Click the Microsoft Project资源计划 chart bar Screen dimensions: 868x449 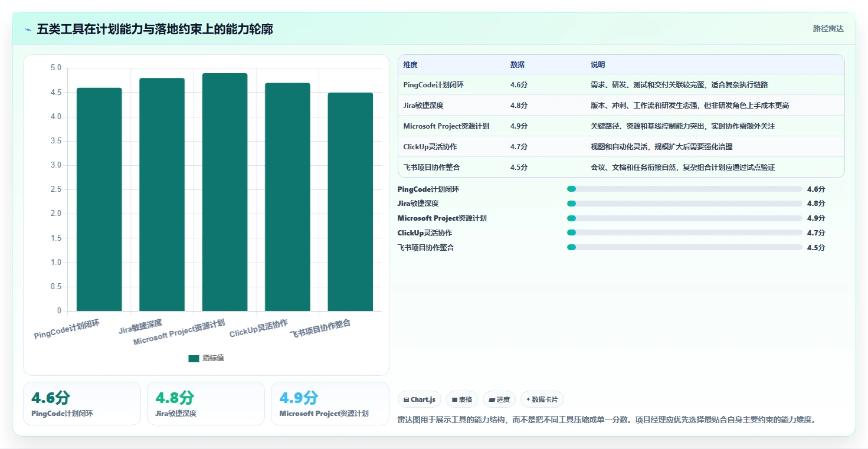point(225,192)
